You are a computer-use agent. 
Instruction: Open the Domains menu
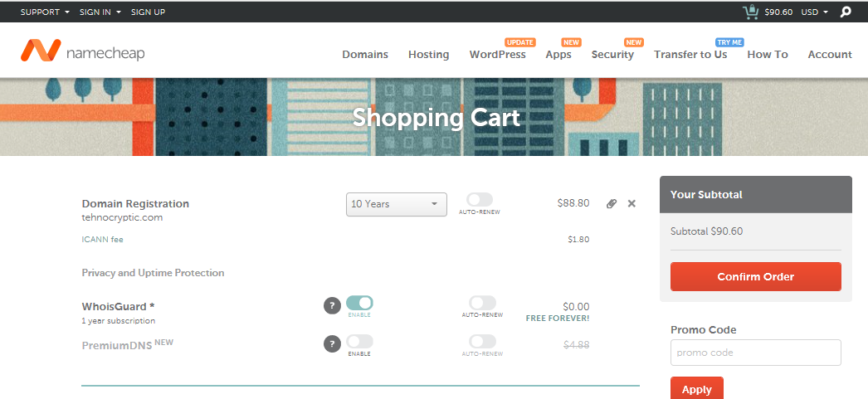pos(365,54)
